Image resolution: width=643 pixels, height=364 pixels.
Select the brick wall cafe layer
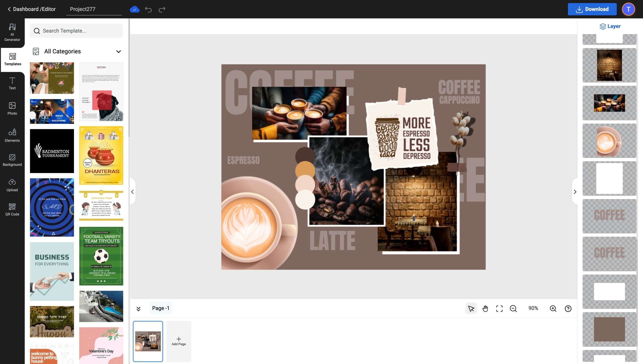tap(609, 65)
